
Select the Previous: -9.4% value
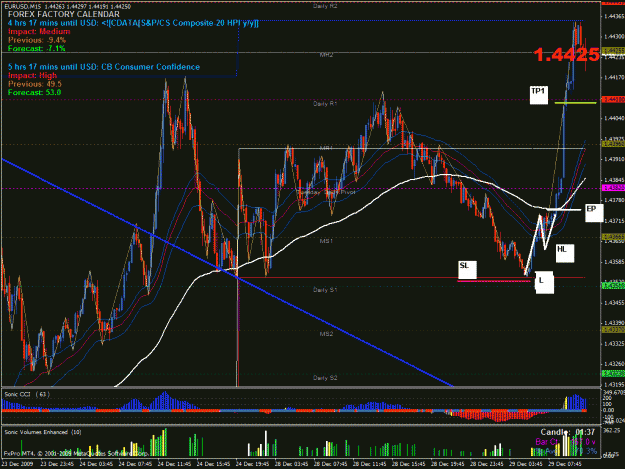tap(37, 40)
